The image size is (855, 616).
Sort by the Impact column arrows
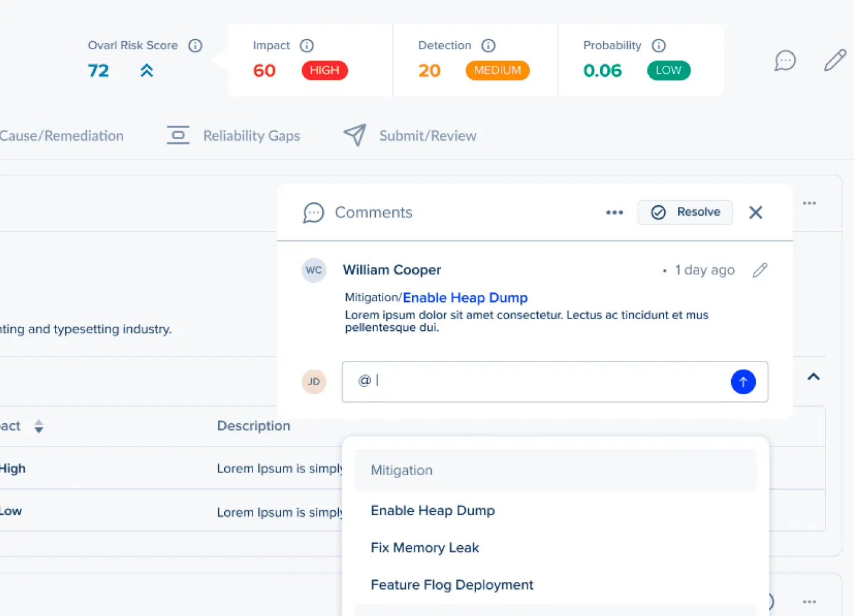[x=39, y=426]
